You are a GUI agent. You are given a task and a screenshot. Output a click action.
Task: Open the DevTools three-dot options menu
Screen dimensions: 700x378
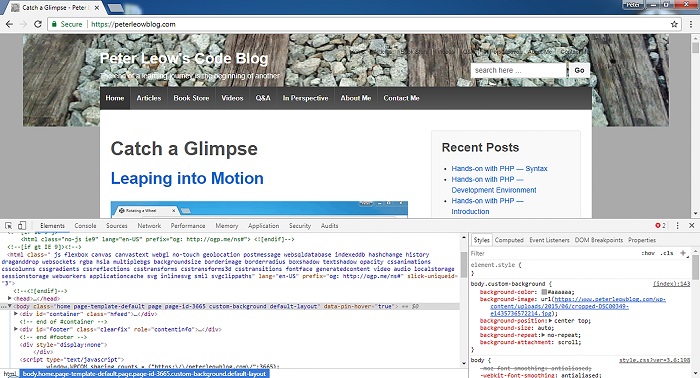coord(677,226)
